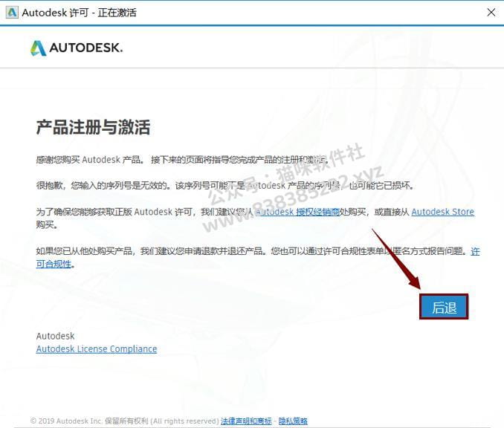The height and width of the screenshot is (428, 504).
Task: Open the 隐私策略 footer link
Action: tap(293, 421)
